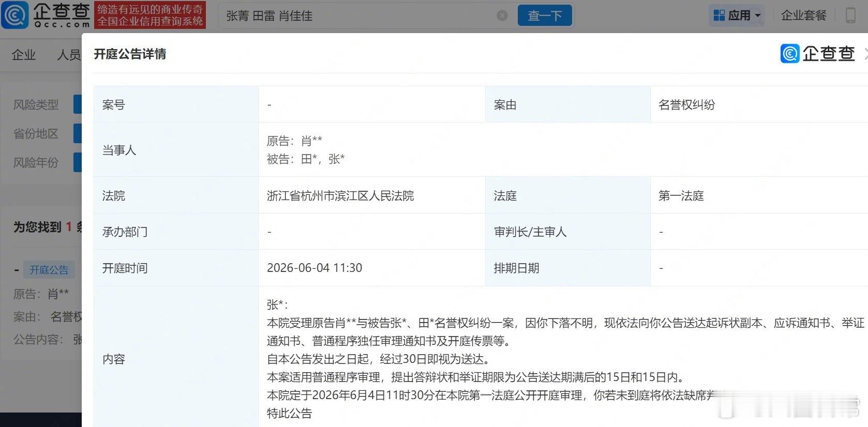Click the dash icon before the 开庭公告 tag
Screen dimensions: 868x427
pyautogui.click(x=17, y=270)
